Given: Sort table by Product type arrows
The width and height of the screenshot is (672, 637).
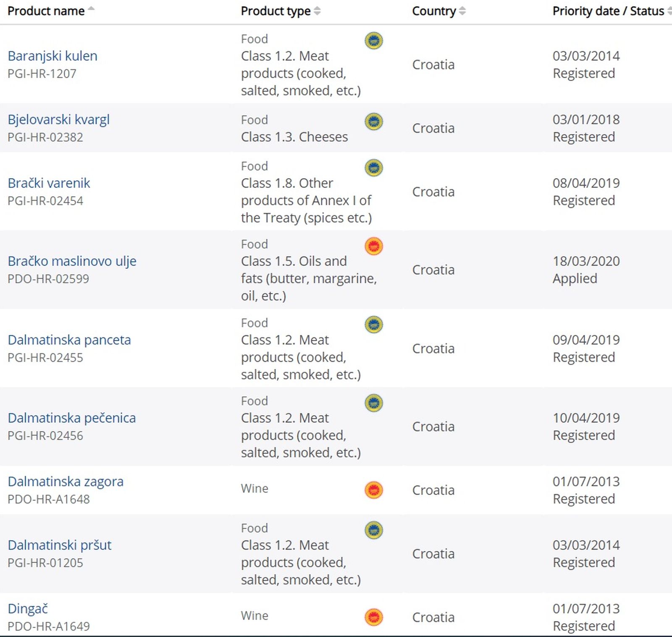Looking at the screenshot, I should click(x=317, y=11).
